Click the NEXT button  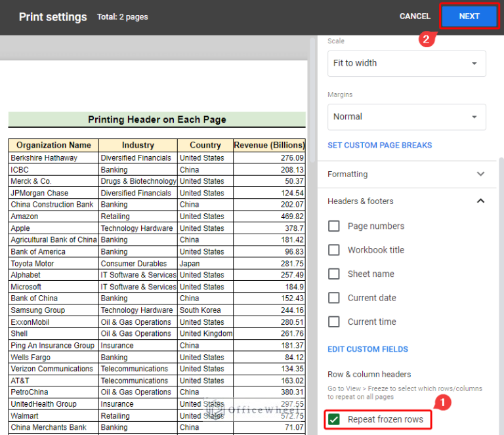click(x=469, y=16)
